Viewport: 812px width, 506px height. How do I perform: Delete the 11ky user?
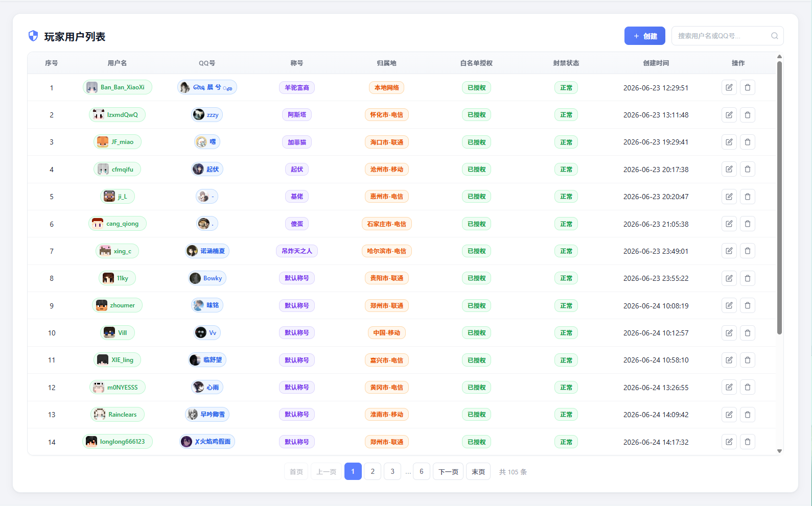coord(748,278)
